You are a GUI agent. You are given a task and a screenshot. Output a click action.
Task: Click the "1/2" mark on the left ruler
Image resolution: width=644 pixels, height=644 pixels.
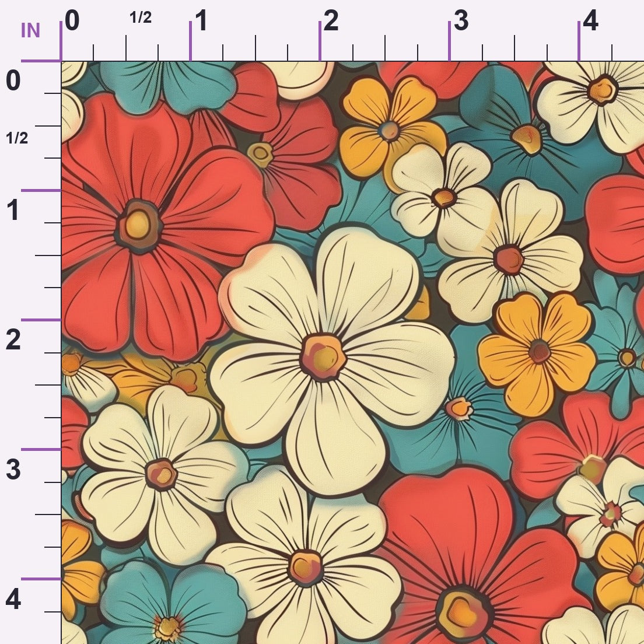click(17, 138)
